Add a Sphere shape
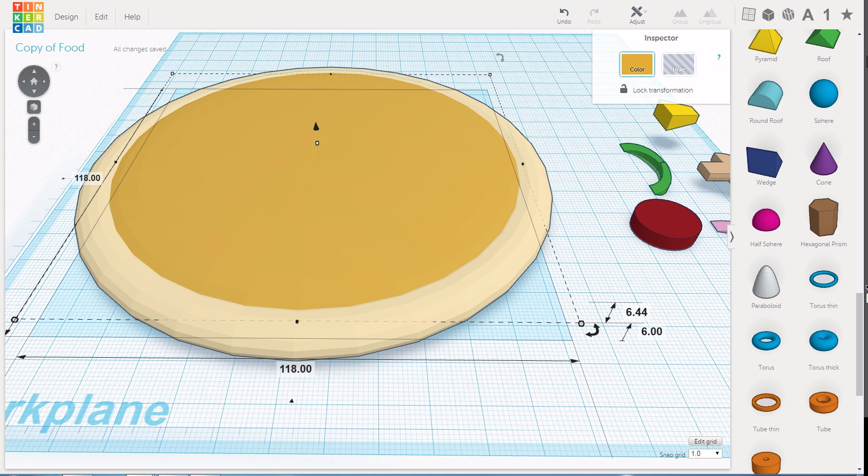 (824, 100)
